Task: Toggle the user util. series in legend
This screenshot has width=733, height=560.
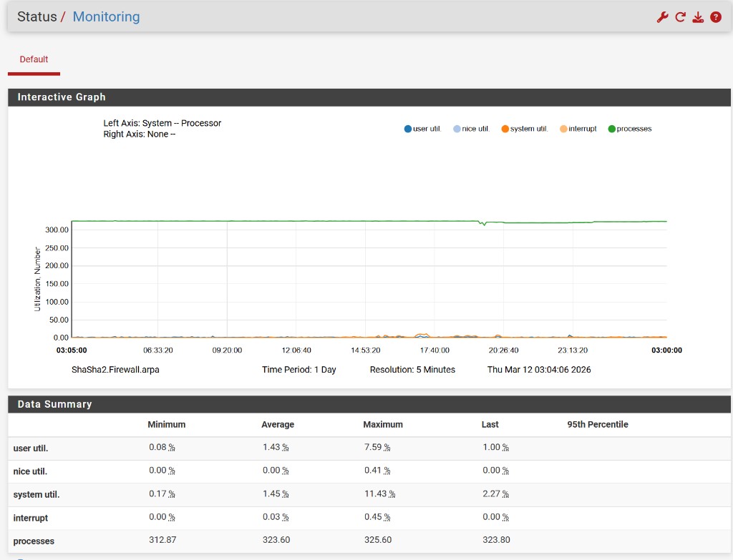Action: [x=427, y=129]
